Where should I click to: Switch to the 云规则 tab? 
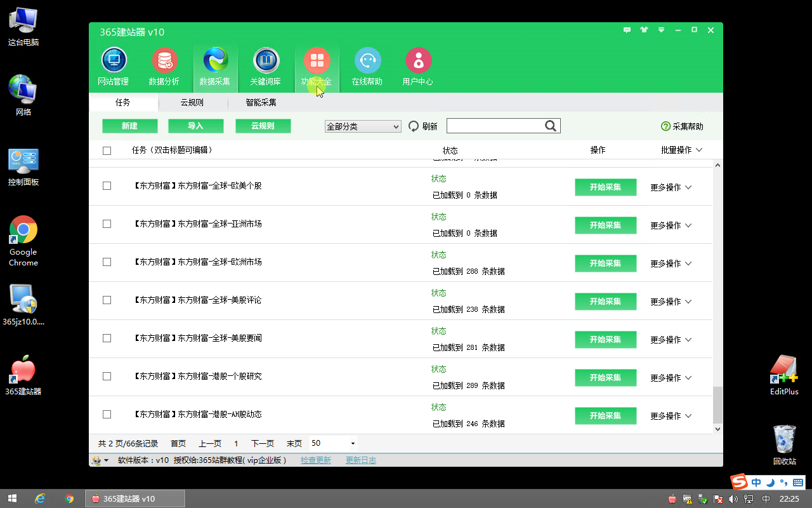[192, 102]
